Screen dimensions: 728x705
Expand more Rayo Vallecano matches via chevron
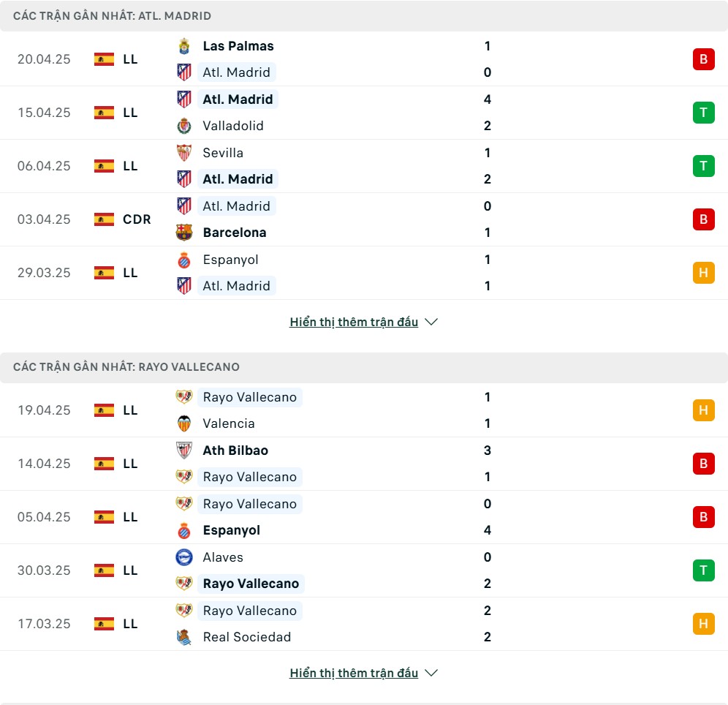point(431,673)
